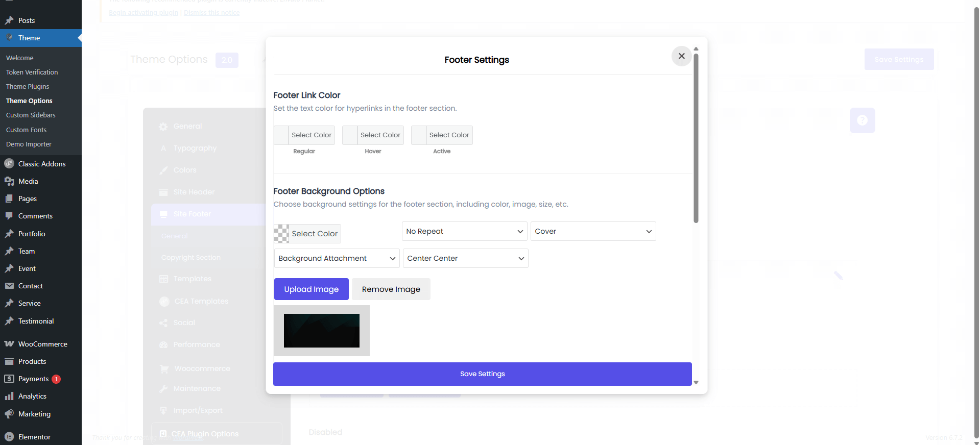Viewport: 980px width, 445px height.
Task: Open Theme Options submenu item
Action: coord(29,101)
